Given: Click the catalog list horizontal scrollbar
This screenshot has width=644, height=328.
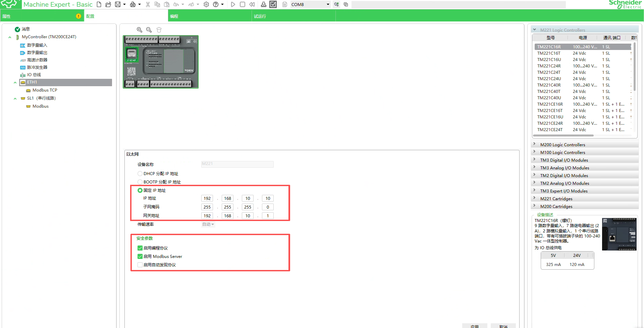Looking at the screenshot, I should point(563,135).
